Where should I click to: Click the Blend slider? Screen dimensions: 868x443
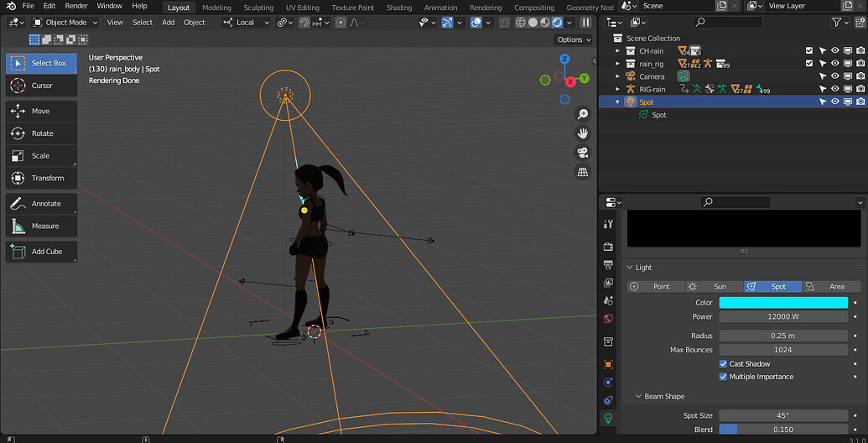[x=783, y=430]
